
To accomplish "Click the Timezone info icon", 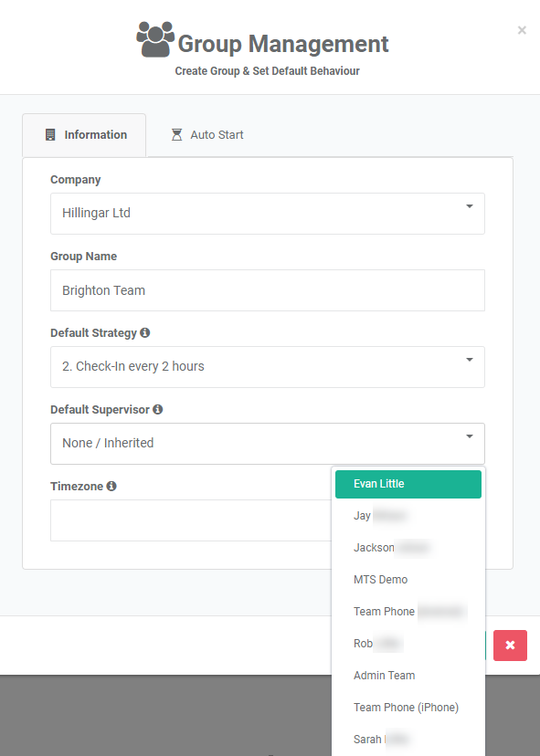I will (111, 486).
